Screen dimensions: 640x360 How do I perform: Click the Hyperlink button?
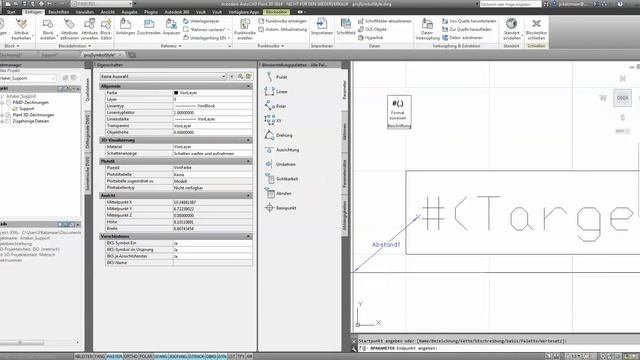click(x=371, y=38)
